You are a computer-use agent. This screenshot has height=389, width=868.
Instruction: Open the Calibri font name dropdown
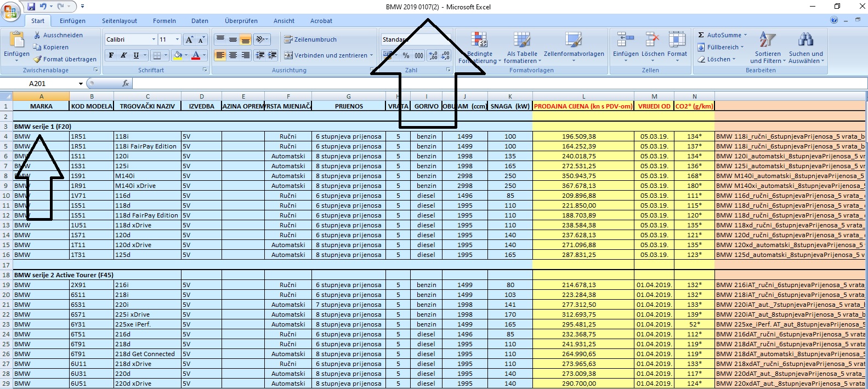coord(154,39)
